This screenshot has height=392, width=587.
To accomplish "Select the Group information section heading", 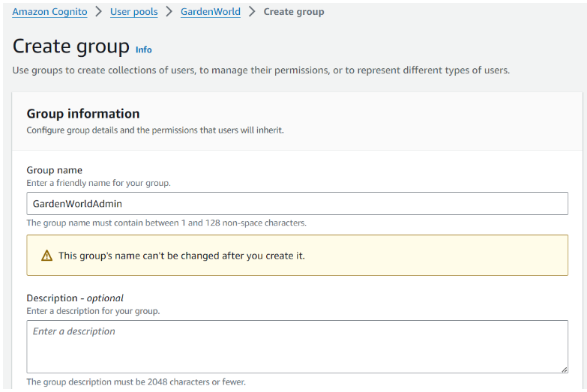I will [x=83, y=114].
